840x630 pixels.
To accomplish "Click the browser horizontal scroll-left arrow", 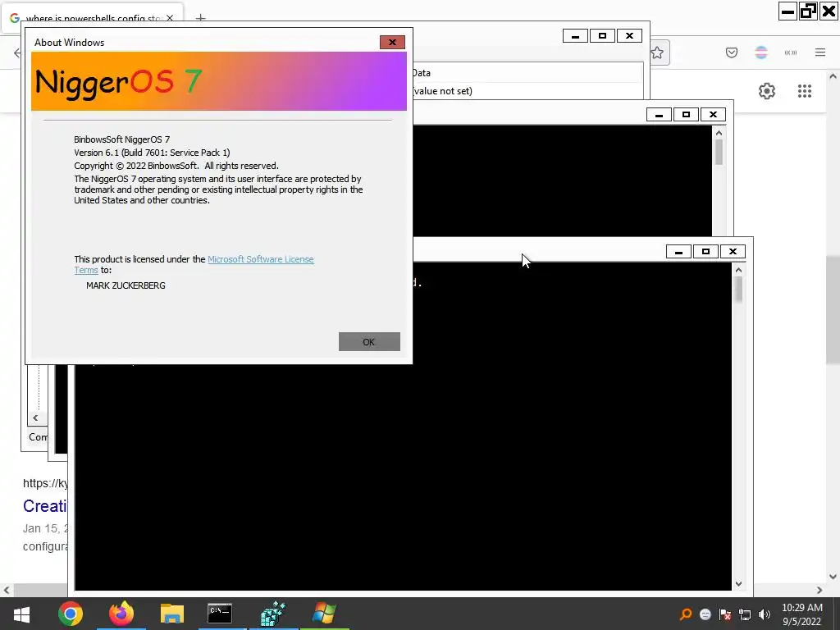I will coord(7,590).
